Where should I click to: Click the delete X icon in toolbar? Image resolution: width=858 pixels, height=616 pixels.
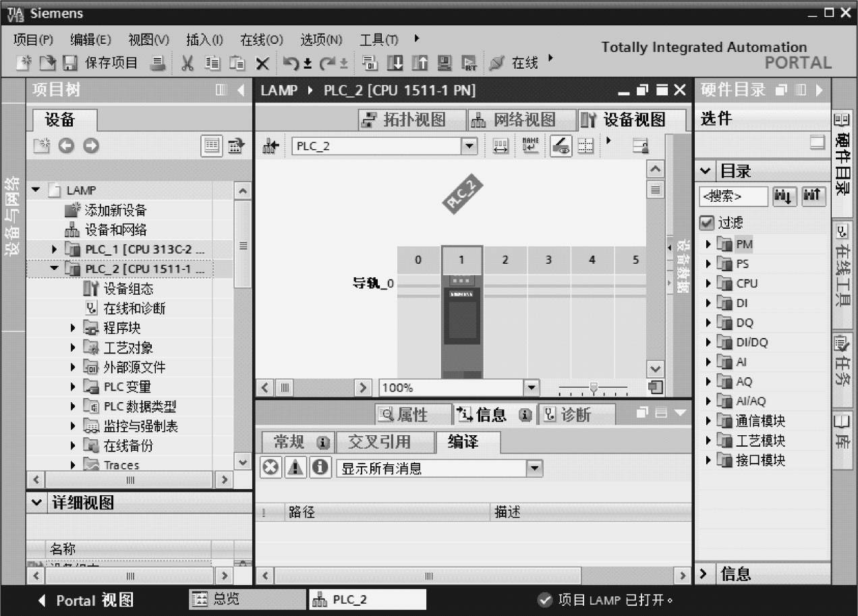[262, 64]
